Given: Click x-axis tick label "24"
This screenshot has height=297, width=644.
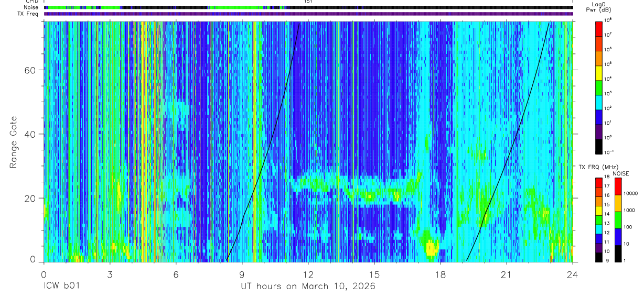Looking at the screenshot, I should tap(573, 274).
